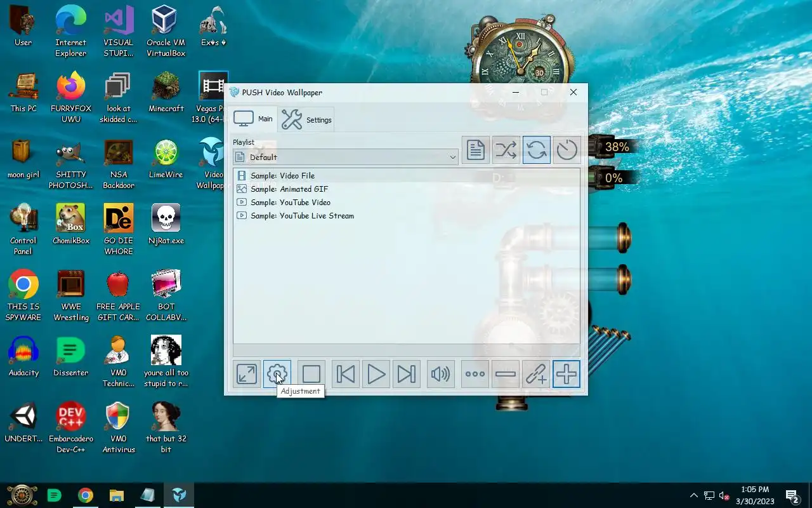This screenshot has width=812, height=508.
Task: Remove item using the minus button
Action: click(506, 374)
